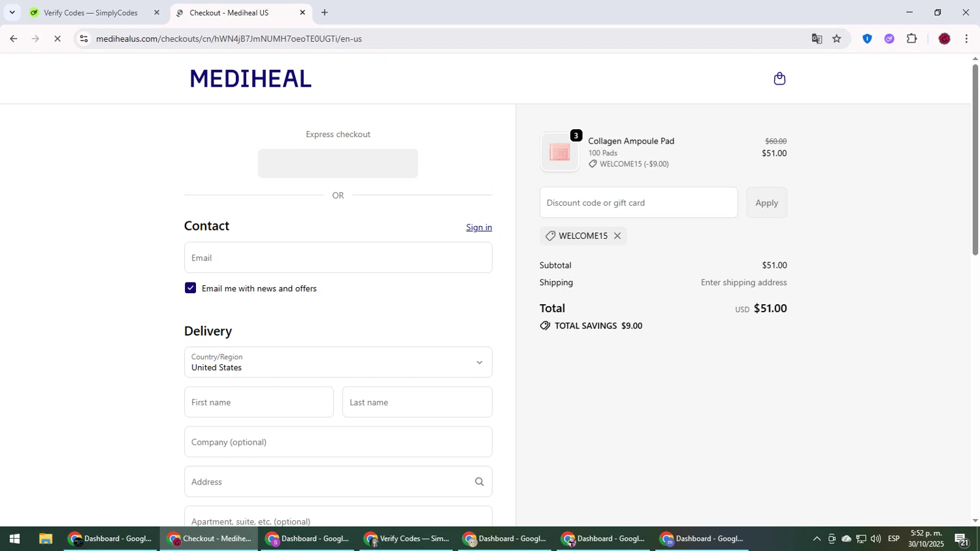Open the Google Translate icon in the address bar
The image size is (980, 551).
point(817,39)
